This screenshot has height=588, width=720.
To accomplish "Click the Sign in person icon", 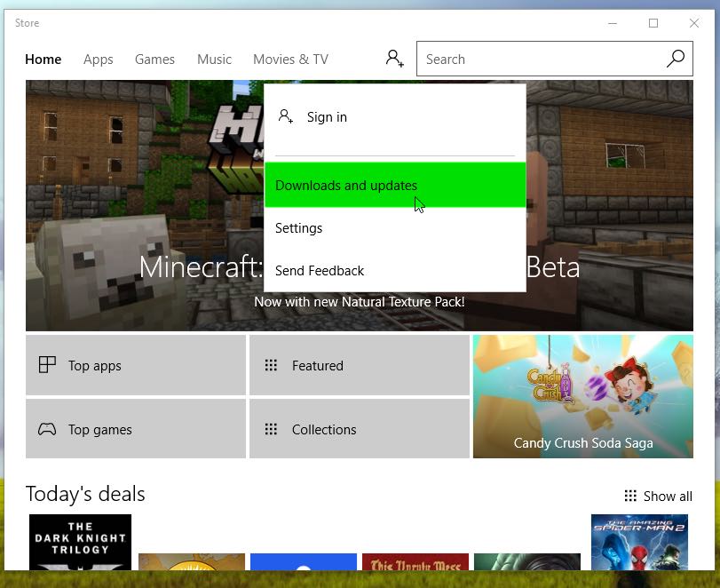I will click(x=285, y=116).
